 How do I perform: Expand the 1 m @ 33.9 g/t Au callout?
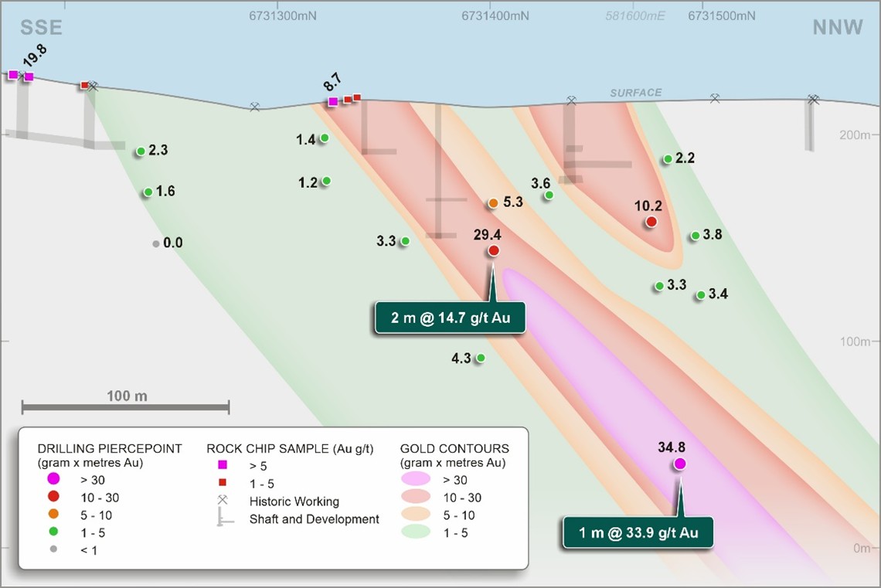(638, 532)
